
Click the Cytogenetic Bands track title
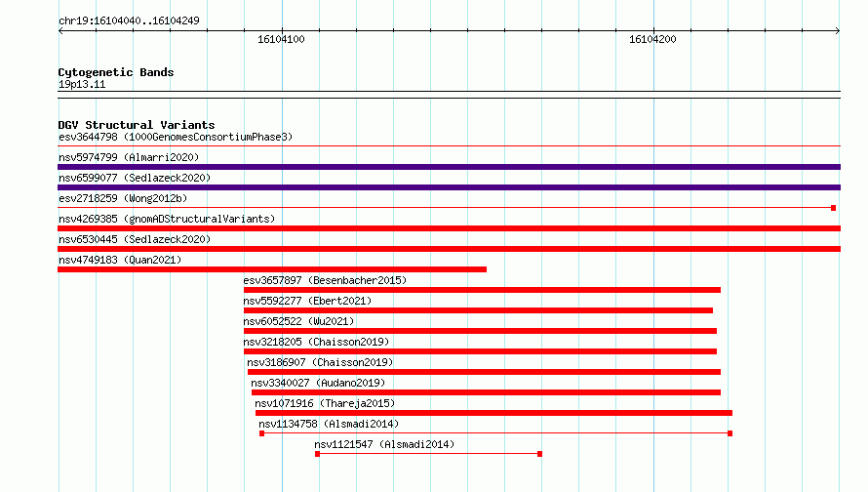pyautogui.click(x=116, y=72)
